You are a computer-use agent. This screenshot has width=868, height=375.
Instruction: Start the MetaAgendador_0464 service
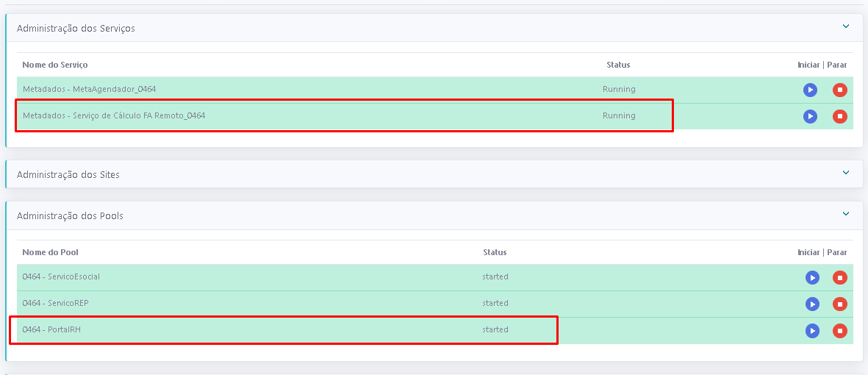810,90
